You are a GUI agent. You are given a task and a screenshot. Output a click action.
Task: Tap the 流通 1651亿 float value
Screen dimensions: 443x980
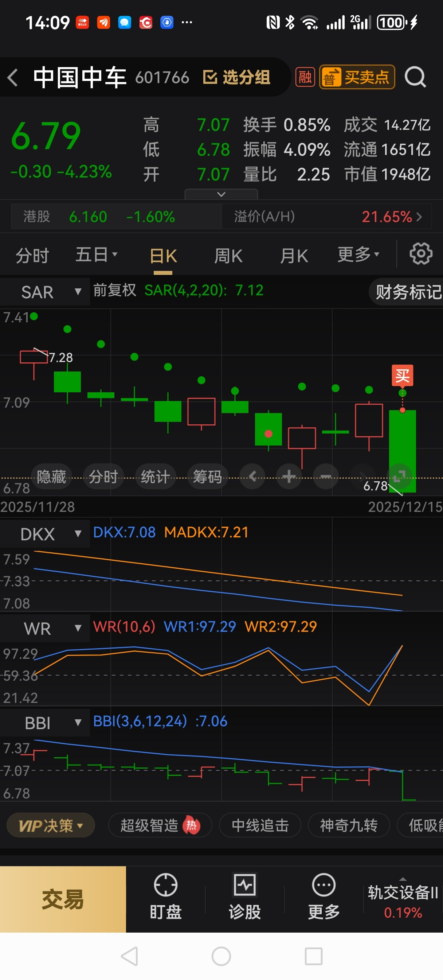coord(387,149)
